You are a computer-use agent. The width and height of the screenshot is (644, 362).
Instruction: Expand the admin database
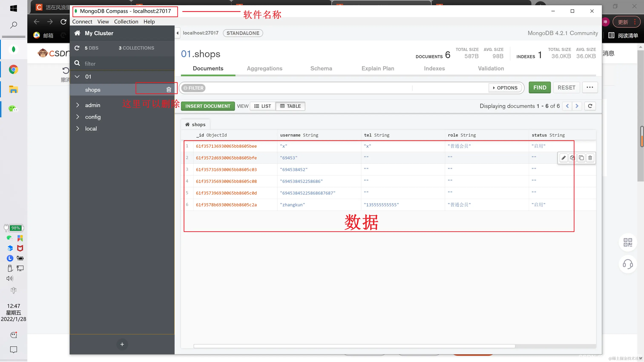point(78,105)
